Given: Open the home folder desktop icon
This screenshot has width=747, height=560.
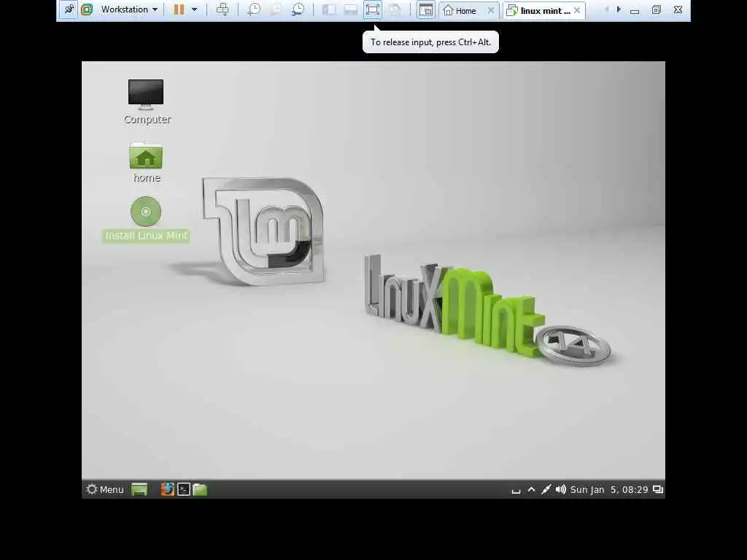Looking at the screenshot, I should click(146, 162).
